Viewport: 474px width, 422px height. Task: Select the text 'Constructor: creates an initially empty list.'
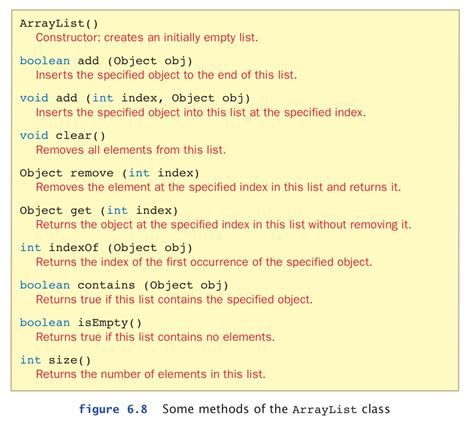(147, 37)
